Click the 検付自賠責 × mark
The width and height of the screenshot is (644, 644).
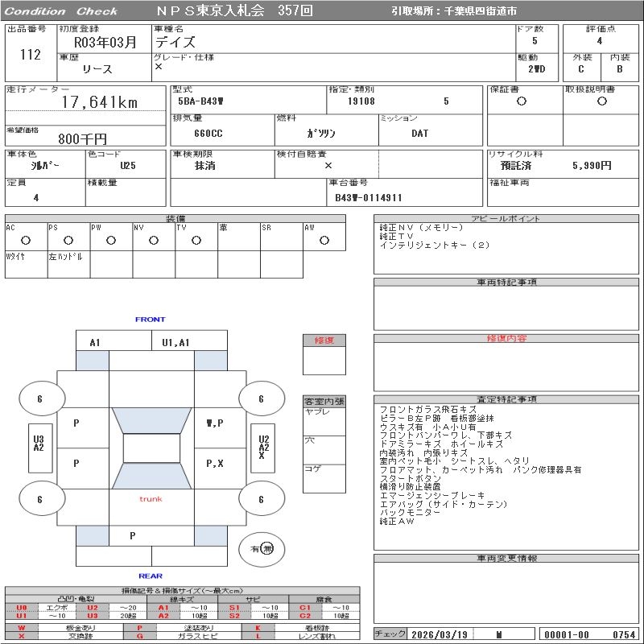click(x=328, y=166)
